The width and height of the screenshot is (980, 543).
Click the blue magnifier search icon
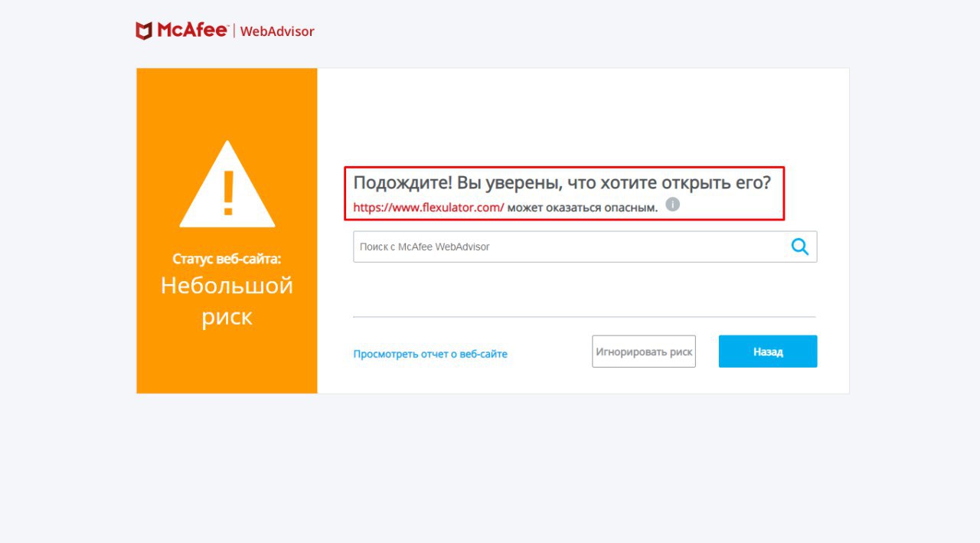tap(800, 247)
